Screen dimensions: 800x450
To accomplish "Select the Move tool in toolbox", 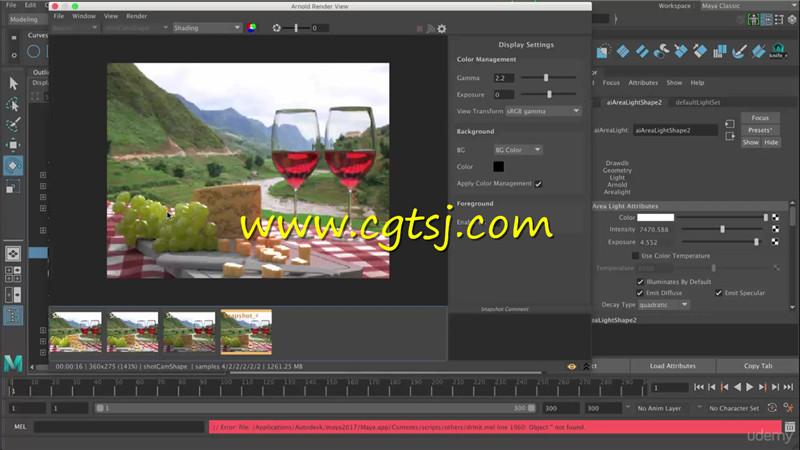I will pos(13,145).
